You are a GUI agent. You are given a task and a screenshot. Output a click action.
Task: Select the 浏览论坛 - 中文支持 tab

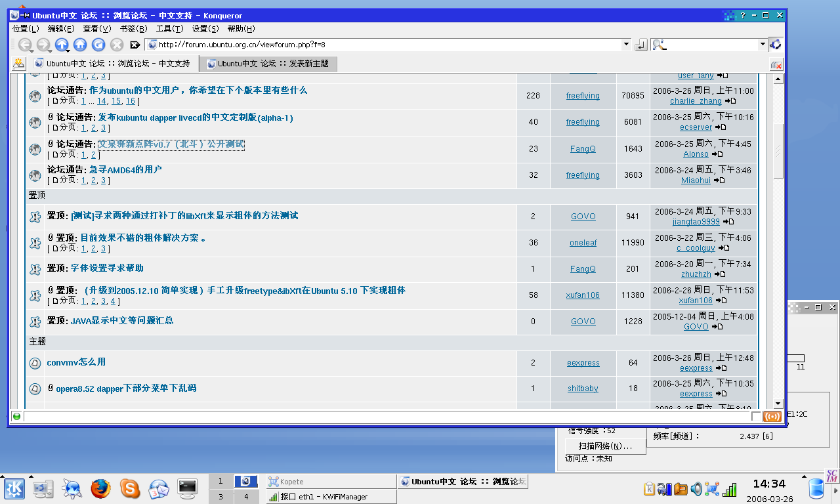click(114, 64)
